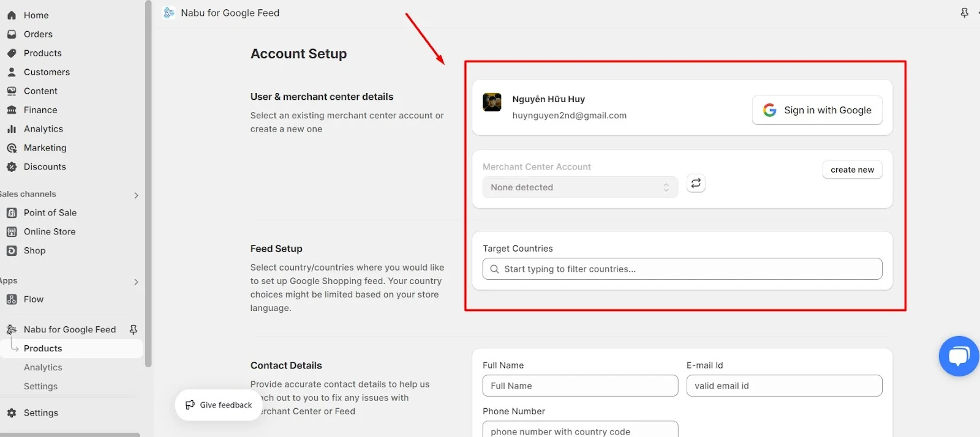980x437 pixels.
Task: Click the Analytics bar chart icon
Action: click(12, 129)
